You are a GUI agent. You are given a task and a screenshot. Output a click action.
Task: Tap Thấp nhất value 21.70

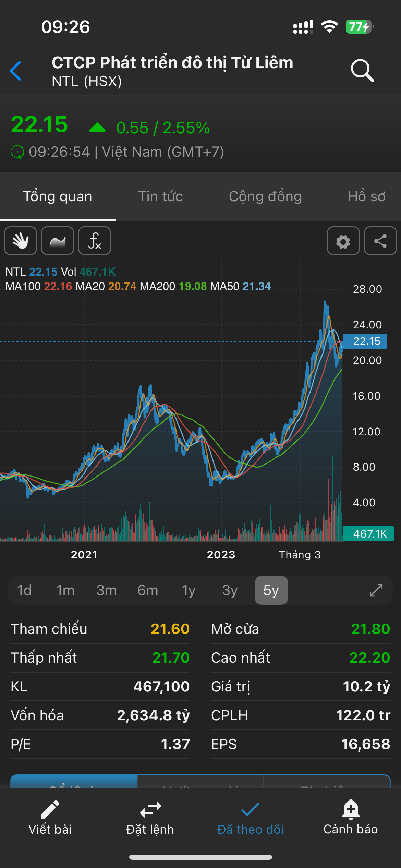(x=171, y=658)
